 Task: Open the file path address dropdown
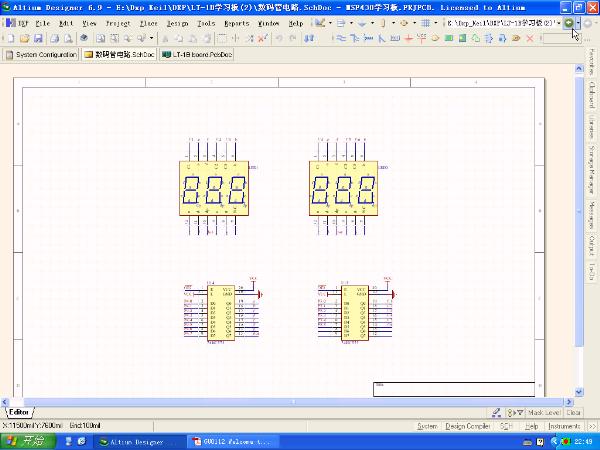coord(557,21)
